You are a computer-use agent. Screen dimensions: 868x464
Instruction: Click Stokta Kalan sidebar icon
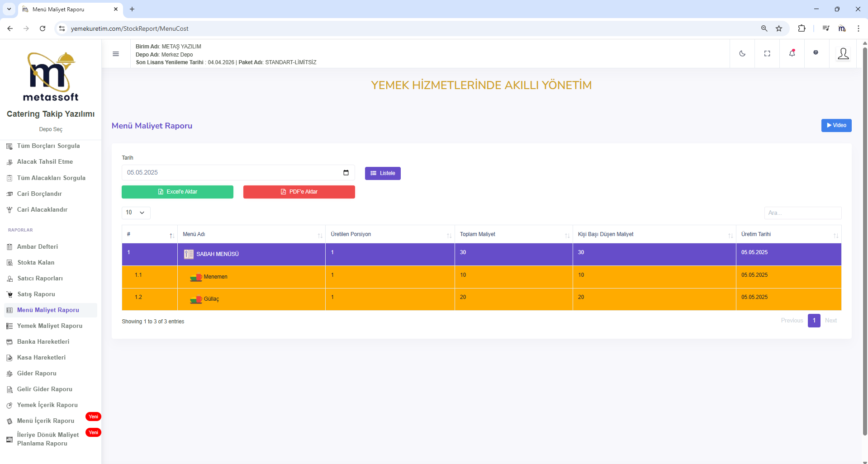(x=9, y=263)
